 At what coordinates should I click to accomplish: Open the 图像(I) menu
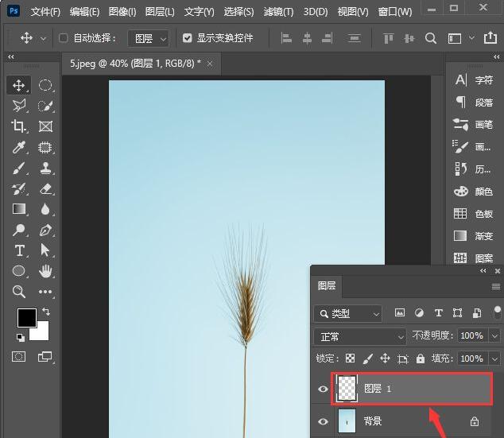click(x=122, y=12)
